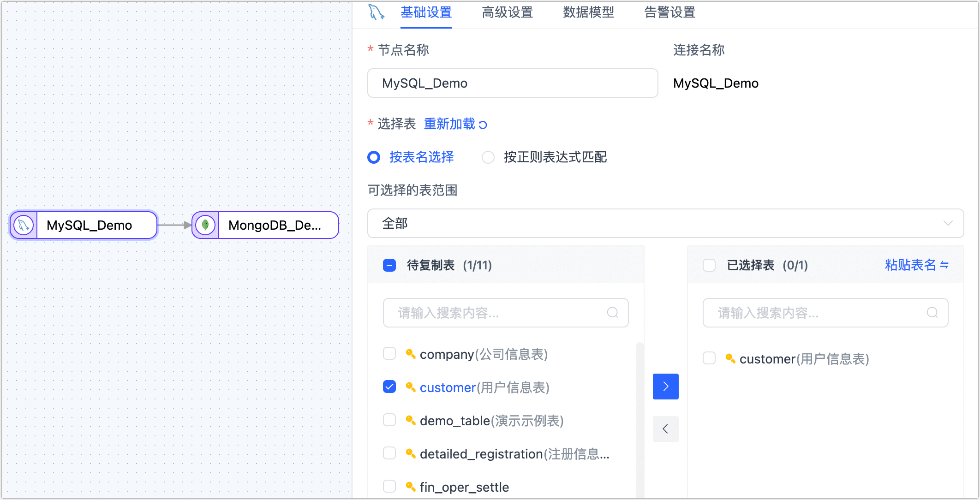The image size is (980, 500).
Task: Check the company(公司信息表) table checkbox
Action: [x=389, y=353]
